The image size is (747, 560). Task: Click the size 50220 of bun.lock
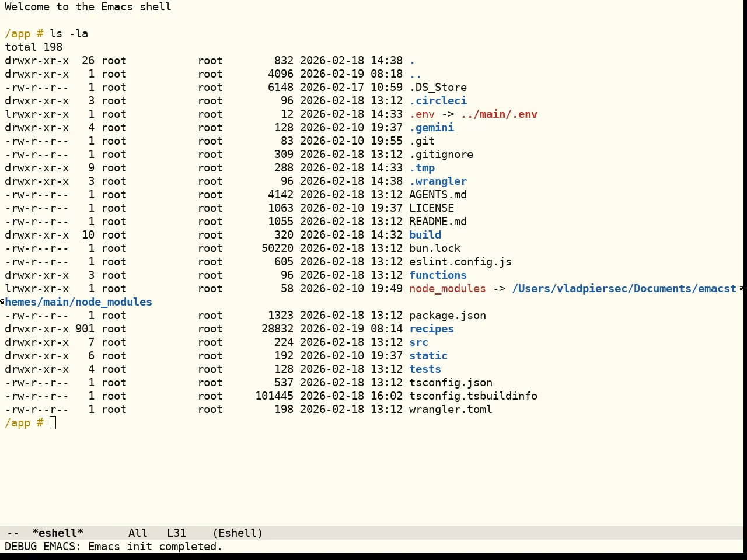(277, 249)
